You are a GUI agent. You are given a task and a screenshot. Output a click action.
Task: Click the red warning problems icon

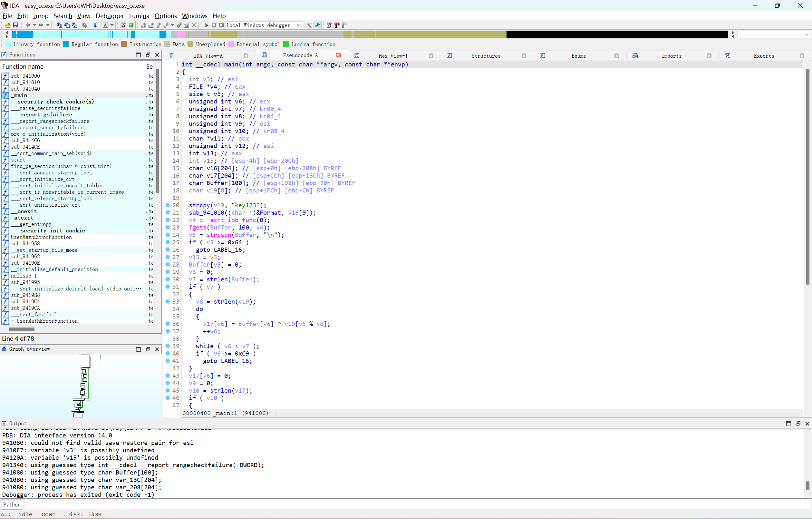tap(123, 25)
